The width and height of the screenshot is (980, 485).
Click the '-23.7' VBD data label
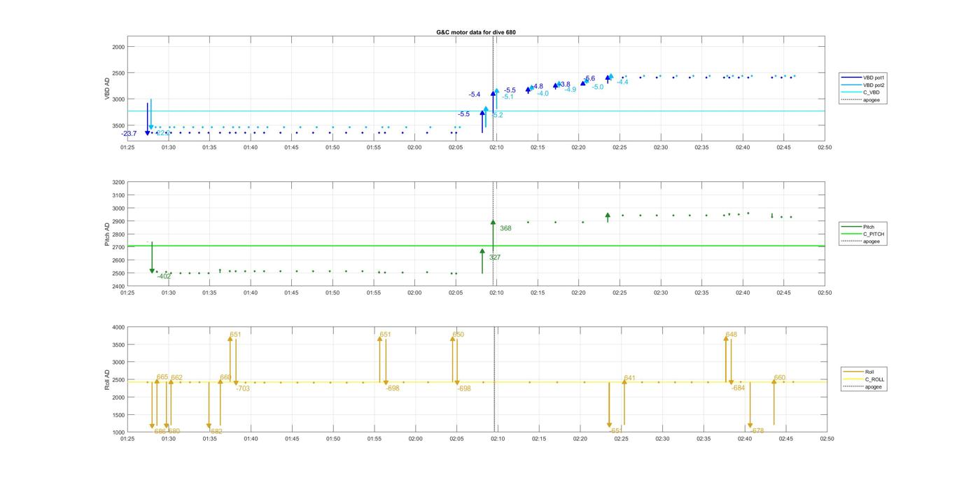tap(129, 134)
